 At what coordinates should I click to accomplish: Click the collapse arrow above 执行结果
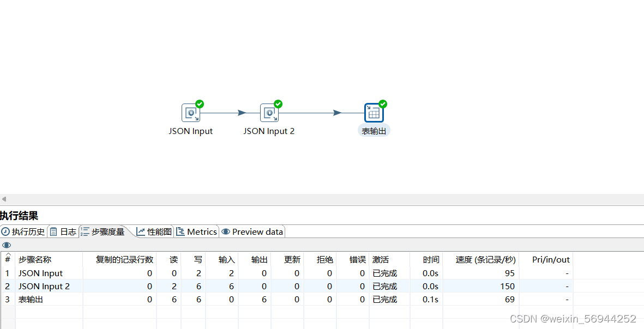tap(4, 199)
